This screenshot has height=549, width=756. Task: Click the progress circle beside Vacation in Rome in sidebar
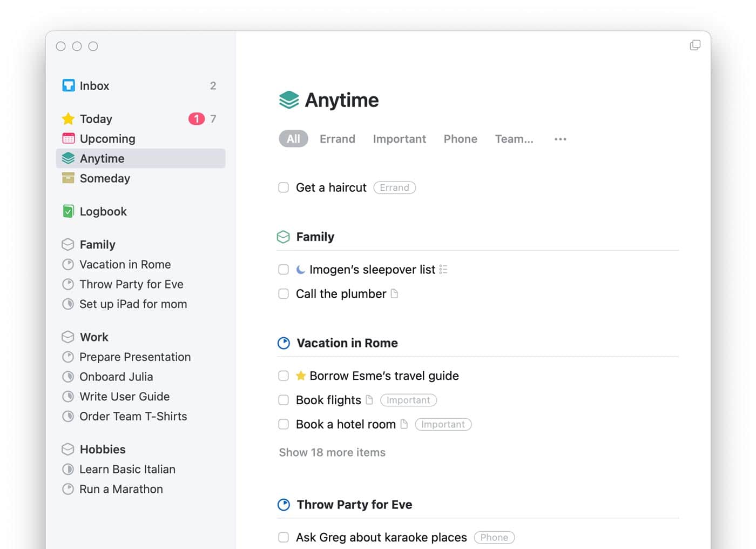[x=68, y=264]
